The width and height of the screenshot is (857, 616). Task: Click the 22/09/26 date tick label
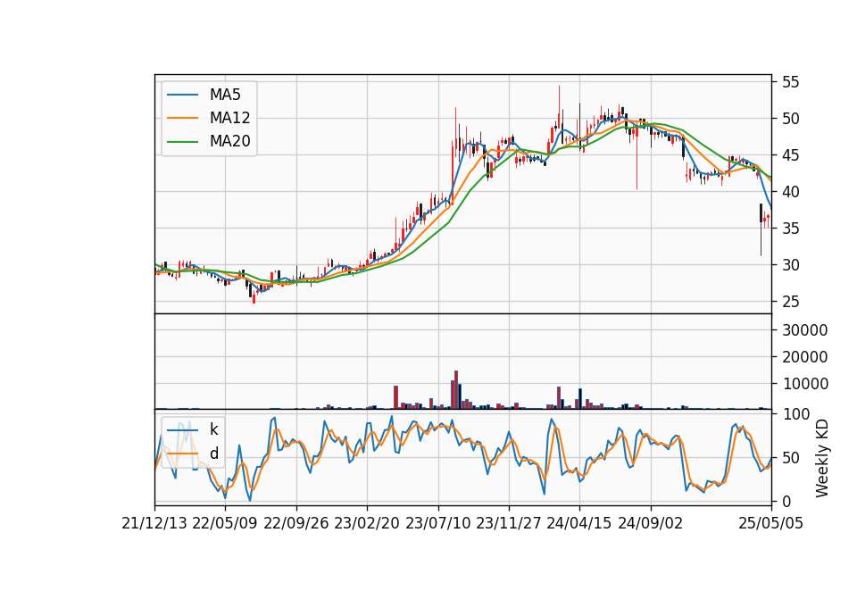tap(296, 523)
